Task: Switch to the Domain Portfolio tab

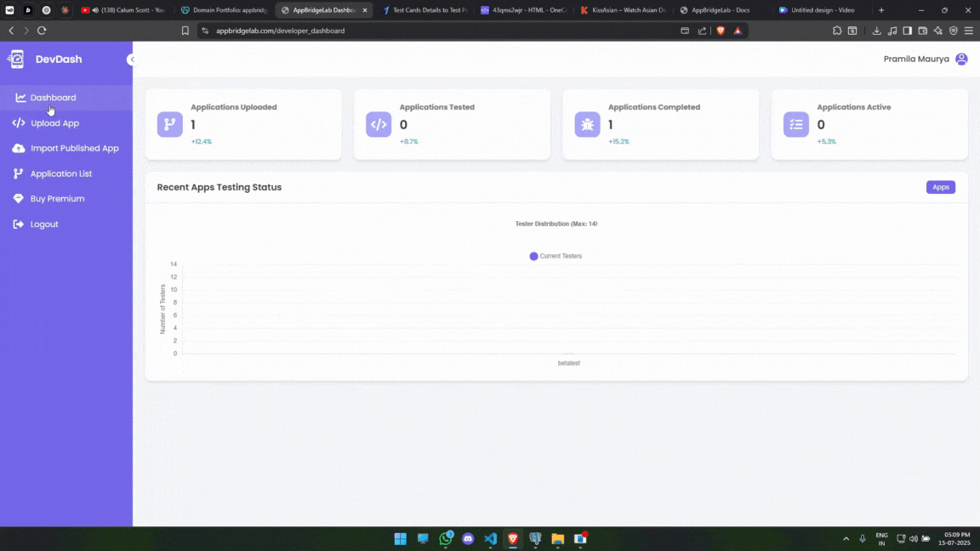Action: pos(225,10)
